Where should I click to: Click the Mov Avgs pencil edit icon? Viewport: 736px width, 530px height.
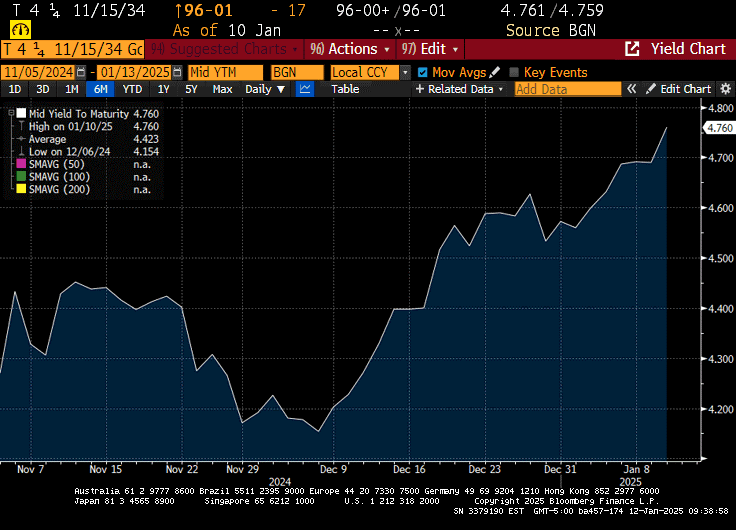click(x=494, y=72)
